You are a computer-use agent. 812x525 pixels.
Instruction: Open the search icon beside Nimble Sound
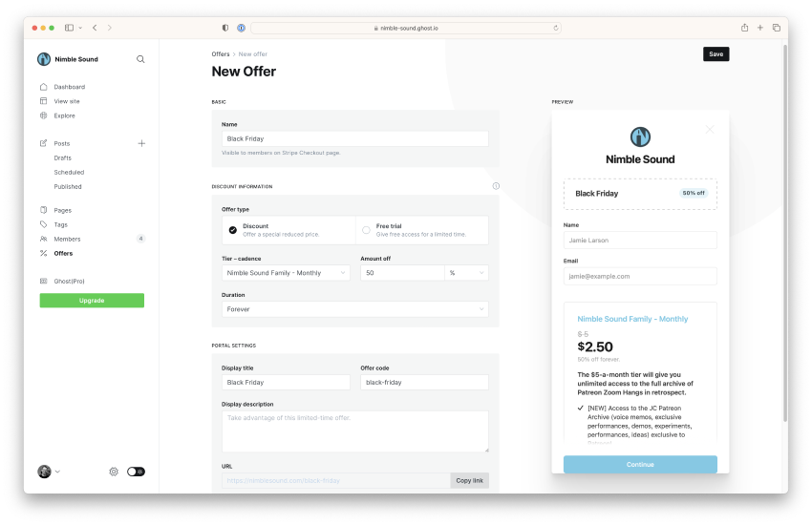click(x=140, y=59)
